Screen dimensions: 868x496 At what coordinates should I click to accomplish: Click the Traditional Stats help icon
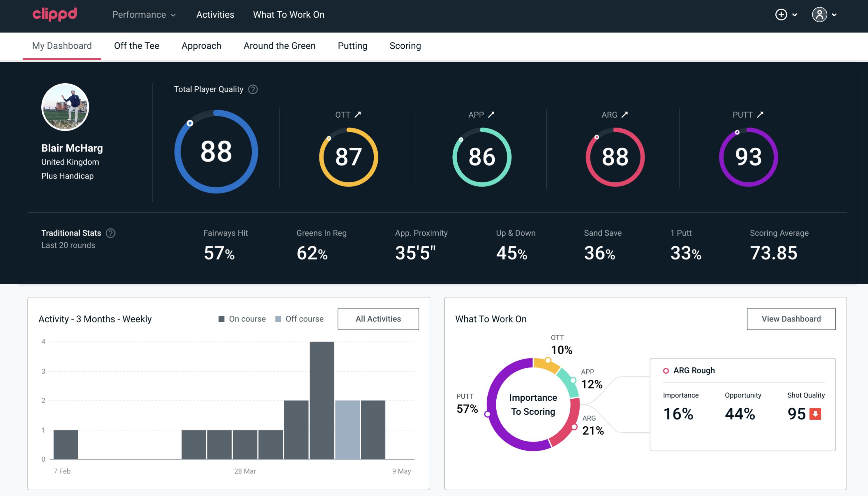110,233
